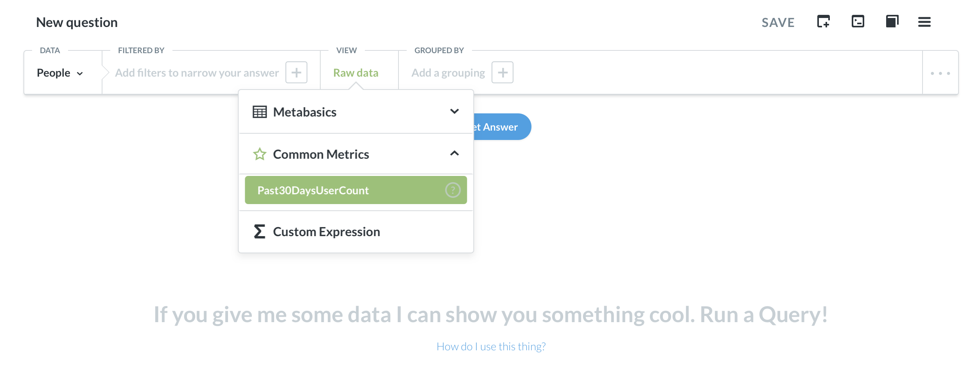
Task: Click the plus icon to add filter
Action: pos(296,73)
